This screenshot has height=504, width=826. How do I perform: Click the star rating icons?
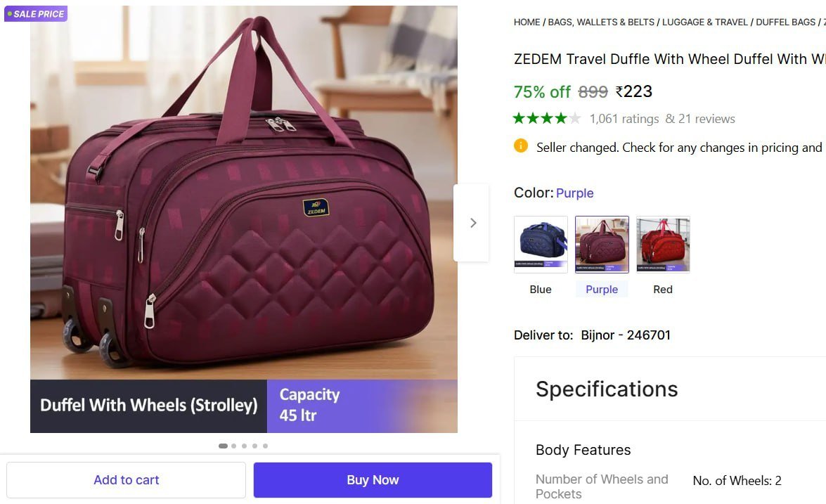[547, 118]
